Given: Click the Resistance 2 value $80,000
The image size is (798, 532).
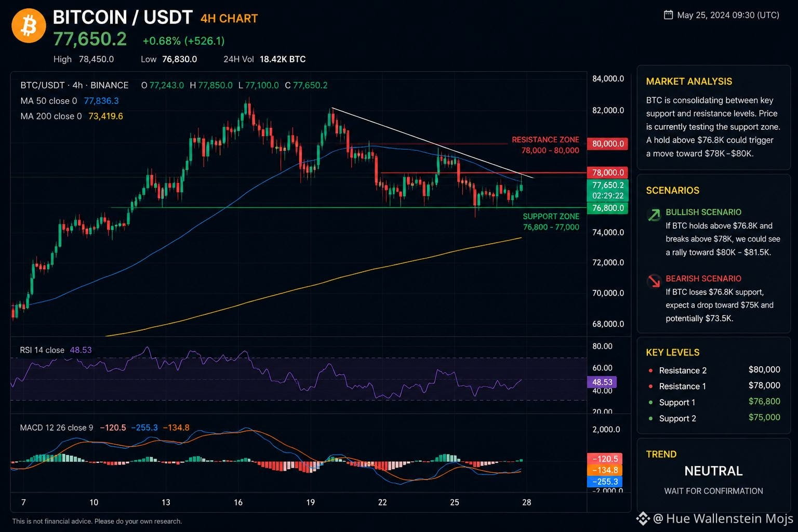Looking at the screenshot, I should pos(764,370).
